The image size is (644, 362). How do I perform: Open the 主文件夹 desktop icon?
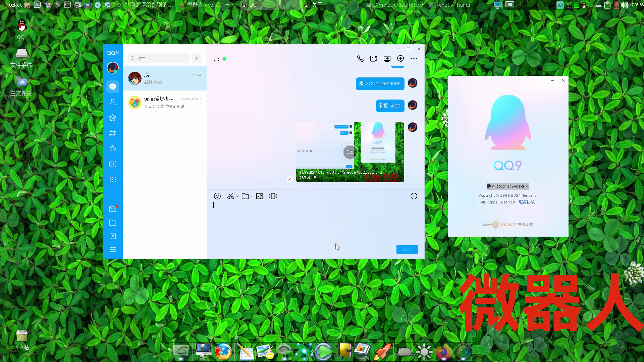point(21,86)
